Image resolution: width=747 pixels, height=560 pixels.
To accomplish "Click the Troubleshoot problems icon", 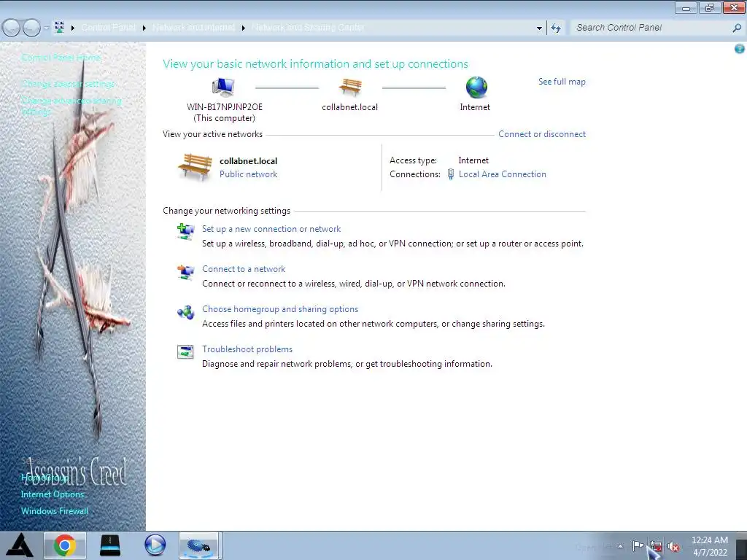I will click(185, 352).
